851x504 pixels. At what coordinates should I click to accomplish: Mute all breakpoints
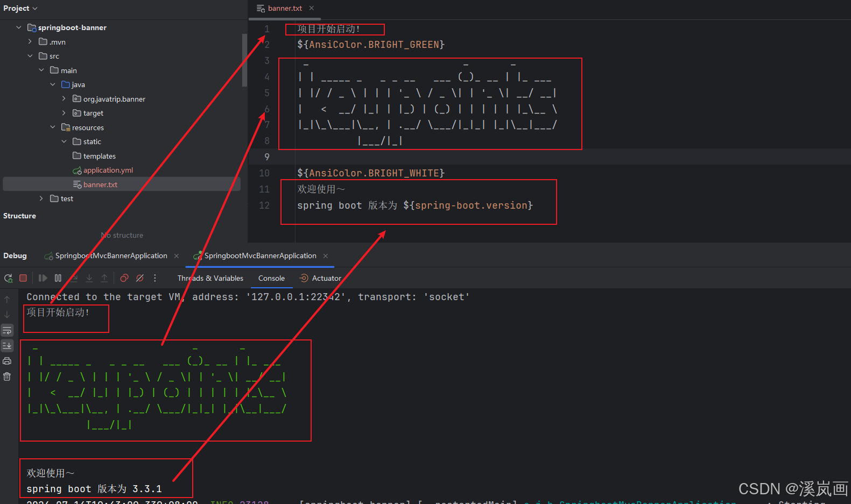[x=140, y=278]
